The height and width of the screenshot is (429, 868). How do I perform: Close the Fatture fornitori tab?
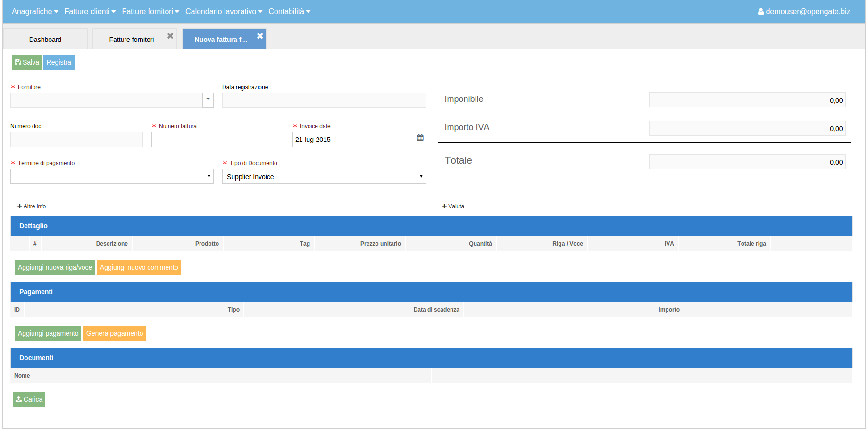point(170,36)
